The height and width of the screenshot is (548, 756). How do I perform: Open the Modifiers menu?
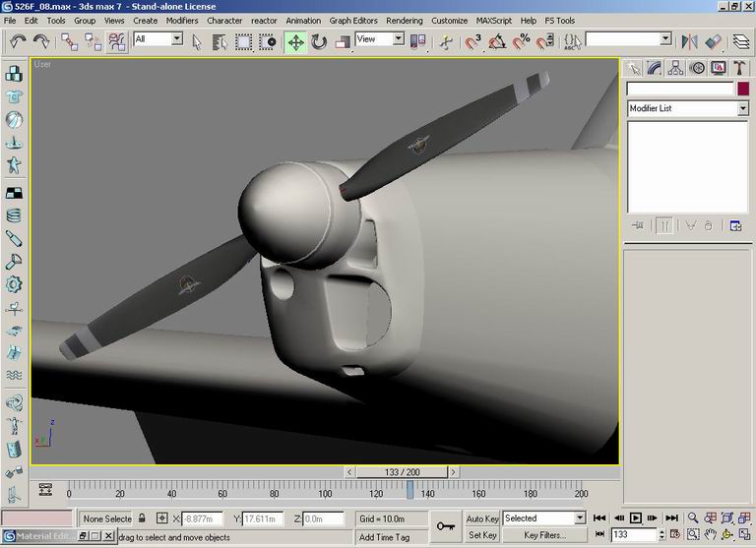pos(182,20)
